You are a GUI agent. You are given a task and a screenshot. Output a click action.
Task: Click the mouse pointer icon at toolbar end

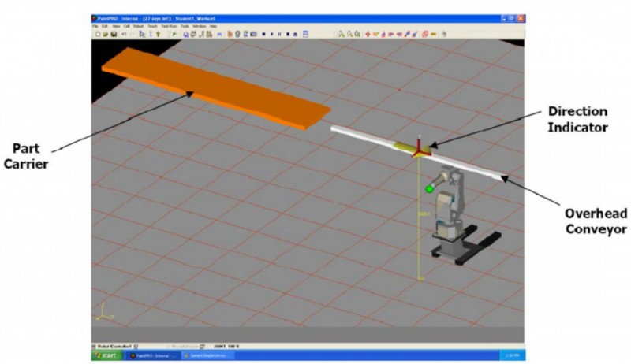pyautogui.click(x=445, y=34)
